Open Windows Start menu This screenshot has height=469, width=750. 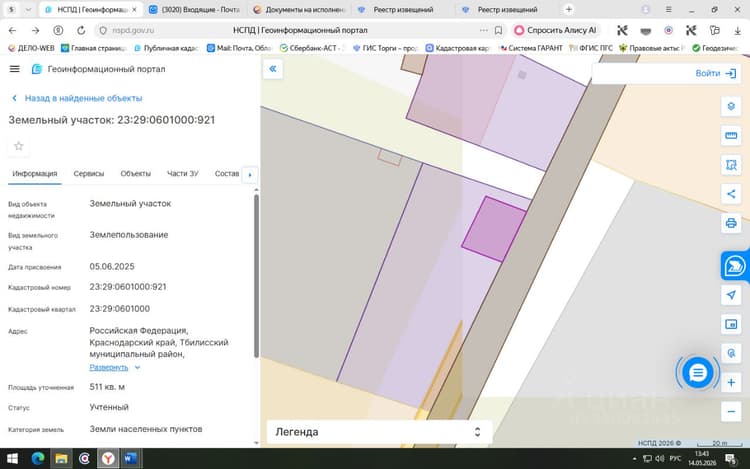point(12,459)
